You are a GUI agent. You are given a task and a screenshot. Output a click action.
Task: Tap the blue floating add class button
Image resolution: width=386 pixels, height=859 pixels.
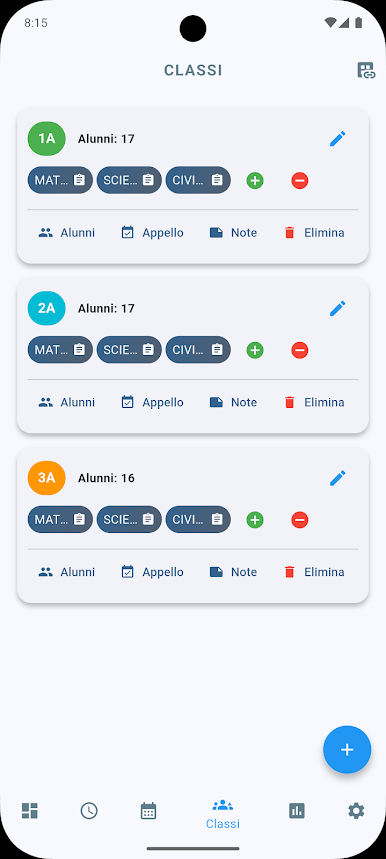click(x=347, y=749)
